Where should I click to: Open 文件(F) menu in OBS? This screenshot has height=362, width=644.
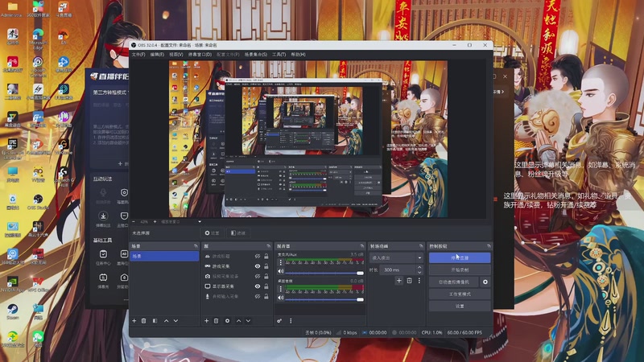pos(138,55)
